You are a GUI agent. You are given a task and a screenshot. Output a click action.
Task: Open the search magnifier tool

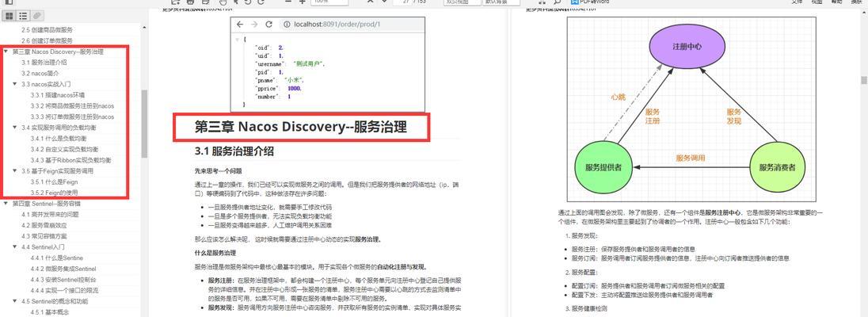557,2
